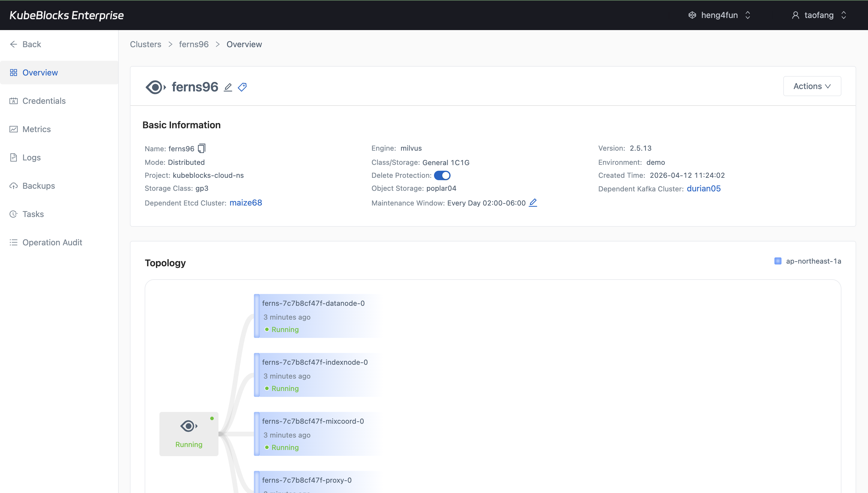Click the Logs document icon

click(x=14, y=157)
